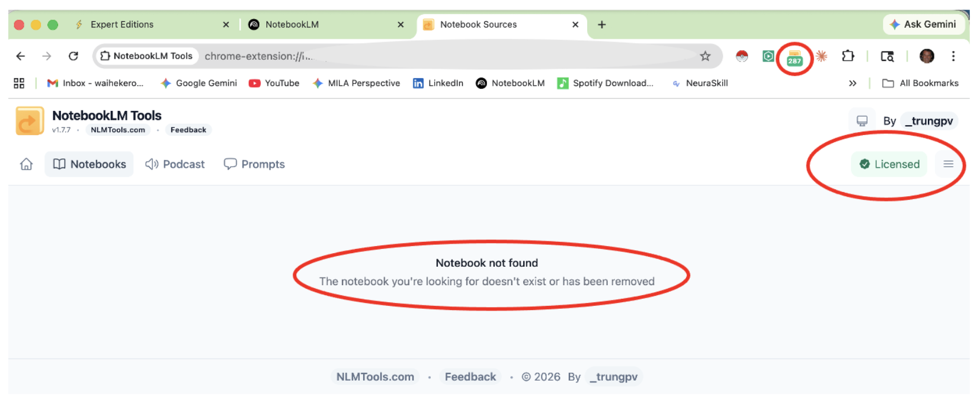The height and width of the screenshot is (409, 980).
Task: Click the NotebookLM Tools site chip in address bar
Action: click(x=146, y=56)
